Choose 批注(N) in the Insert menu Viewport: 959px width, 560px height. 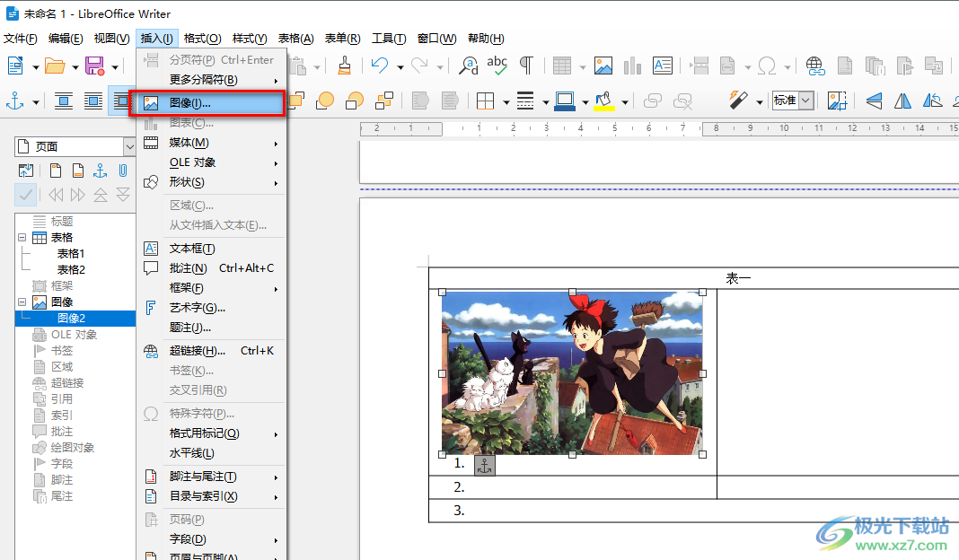[211, 267]
